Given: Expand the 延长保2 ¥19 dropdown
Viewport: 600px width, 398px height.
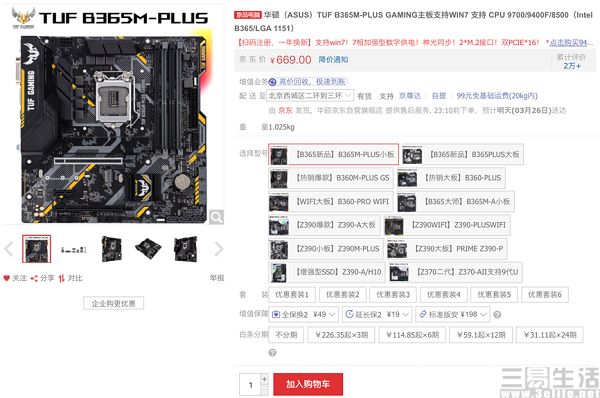Looking at the screenshot, I should point(377,315).
